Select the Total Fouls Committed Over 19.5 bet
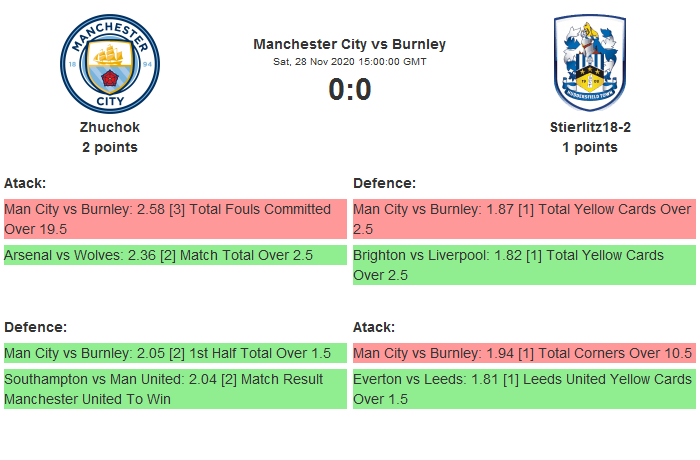The height and width of the screenshot is (460, 700). click(174, 219)
